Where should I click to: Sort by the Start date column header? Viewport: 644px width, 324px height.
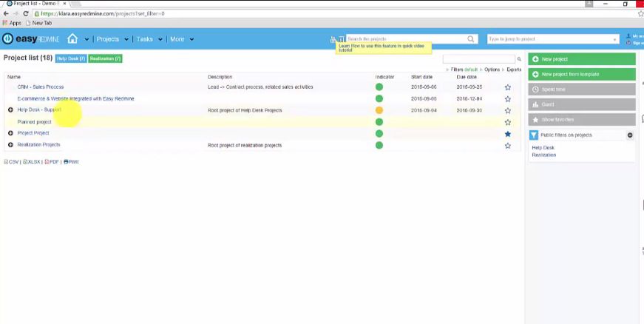point(421,77)
